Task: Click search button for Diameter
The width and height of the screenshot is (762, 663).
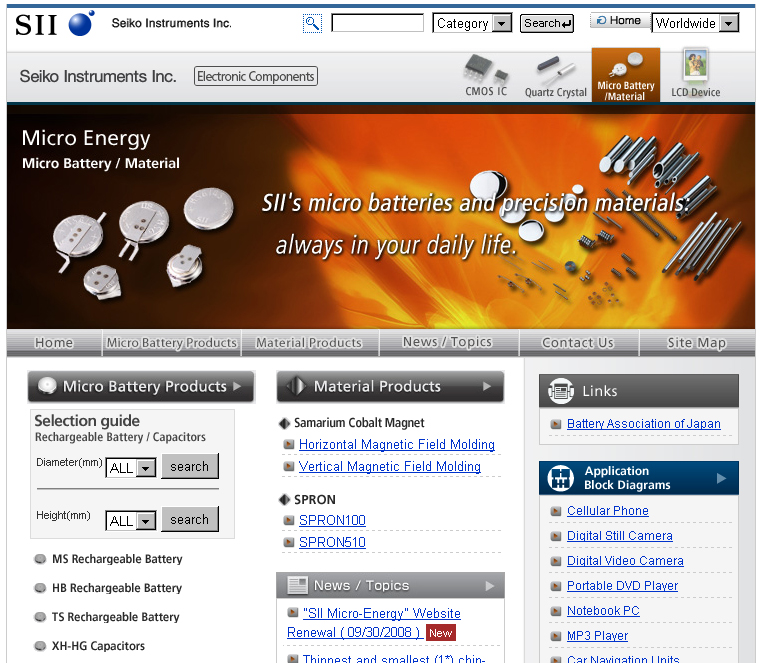Action: coord(190,466)
